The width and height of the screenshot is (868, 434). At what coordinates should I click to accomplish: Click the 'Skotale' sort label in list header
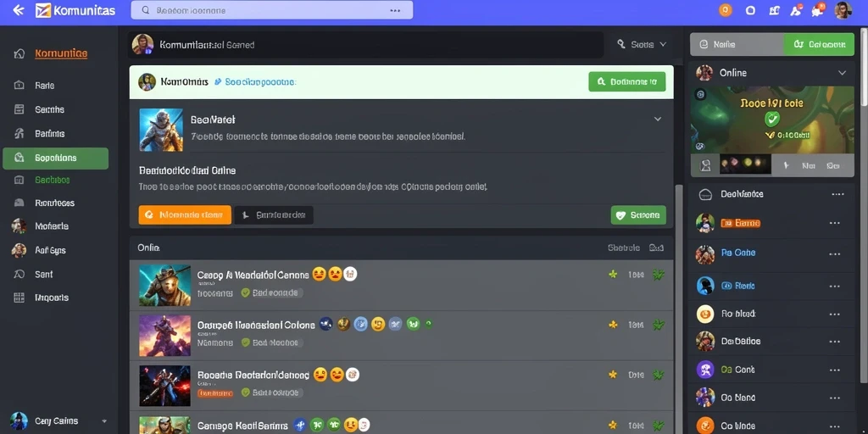pos(623,248)
